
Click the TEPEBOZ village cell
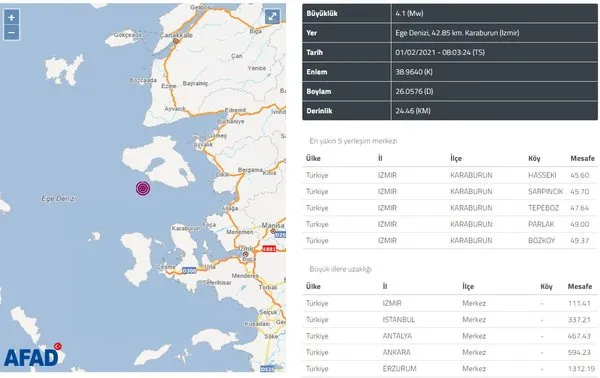tap(543, 208)
